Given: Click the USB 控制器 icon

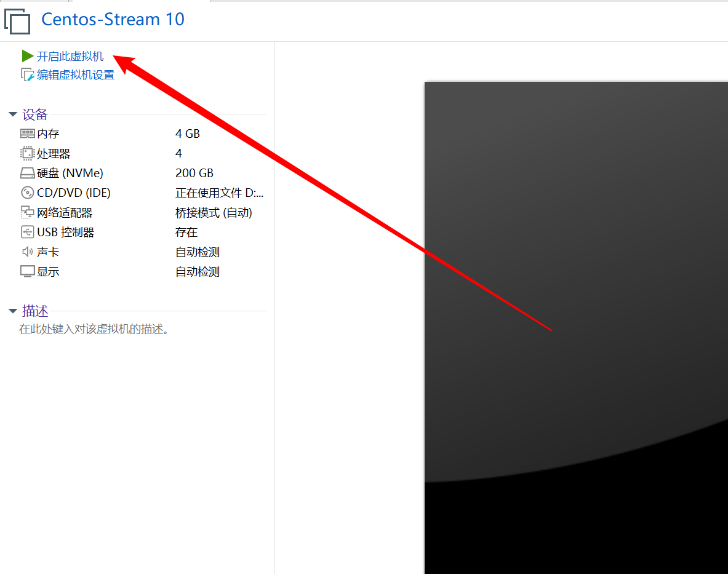Looking at the screenshot, I should [x=28, y=232].
